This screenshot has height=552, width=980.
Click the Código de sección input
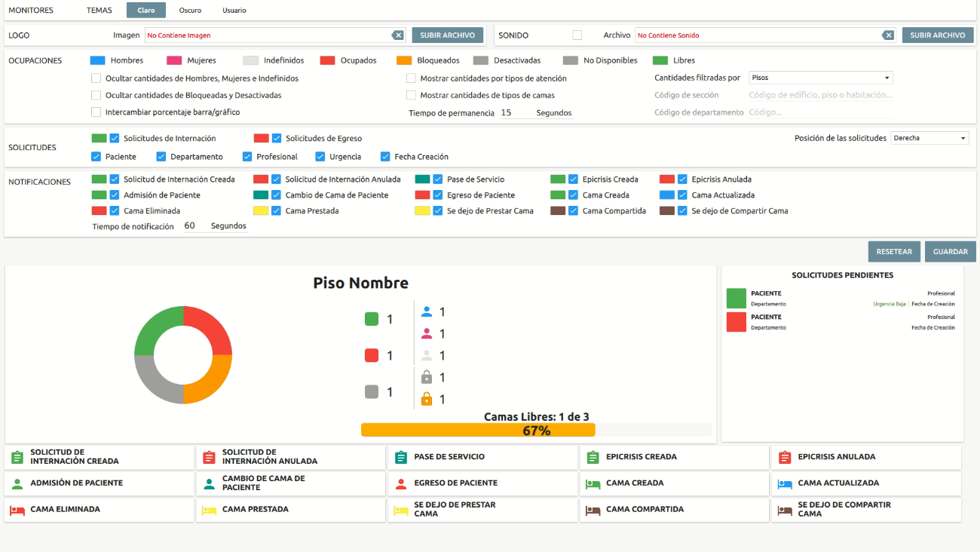820,95
